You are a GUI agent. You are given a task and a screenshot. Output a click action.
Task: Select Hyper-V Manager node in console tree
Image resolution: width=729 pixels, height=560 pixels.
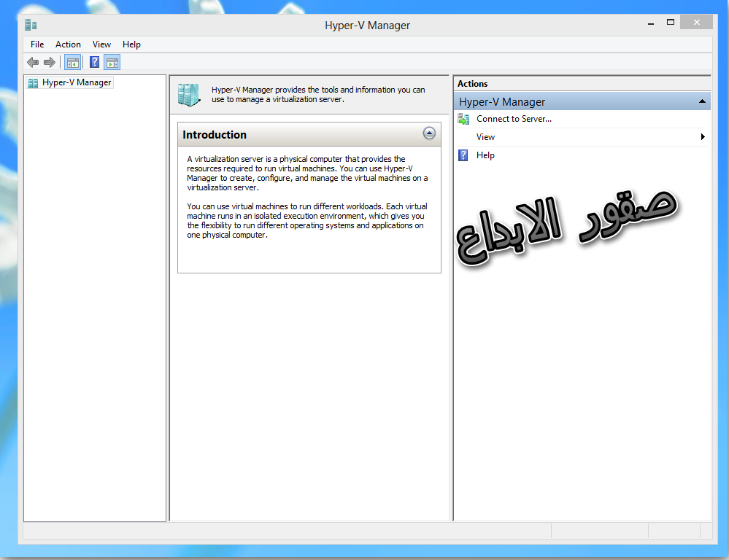(77, 82)
